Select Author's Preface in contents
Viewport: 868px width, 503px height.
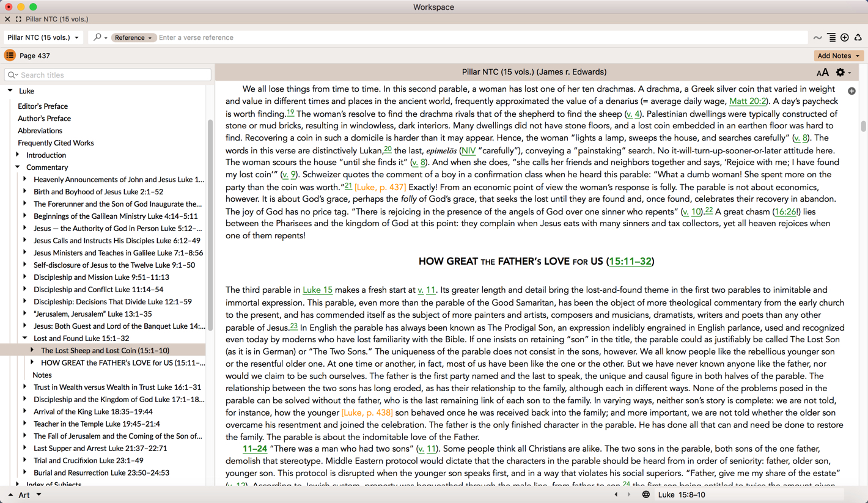click(x=44, y=119)
